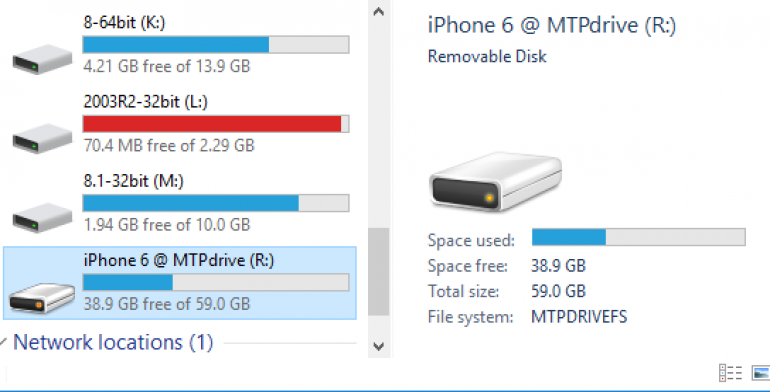Click the scrollbar up arrow

(x=378, y=12)
